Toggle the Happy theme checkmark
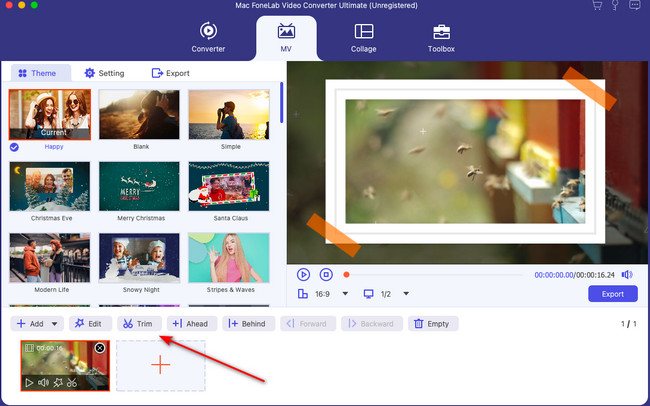The width and height of the screenshot is (650, 406). [x=14, y=147]
